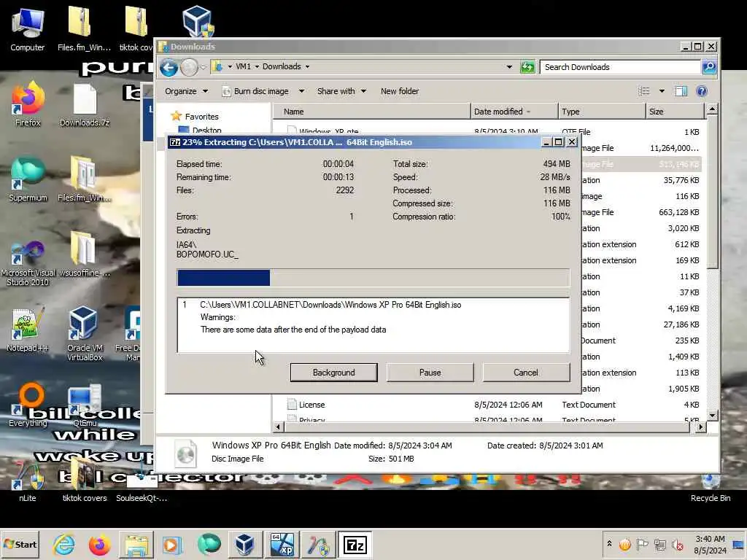Open Windows Media Player from taskbar
The height and width of the screenshot is (560, 747).
tap(172, 544)
